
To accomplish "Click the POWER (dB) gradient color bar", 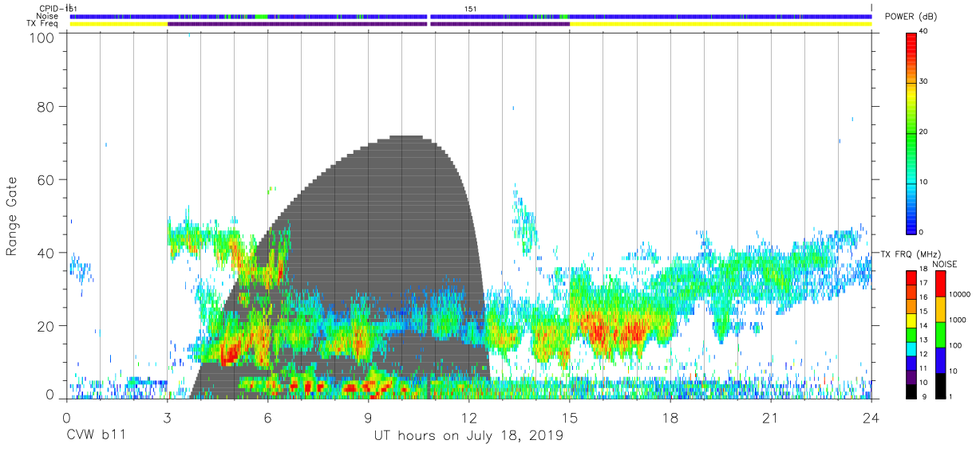I will coord(911,132).
